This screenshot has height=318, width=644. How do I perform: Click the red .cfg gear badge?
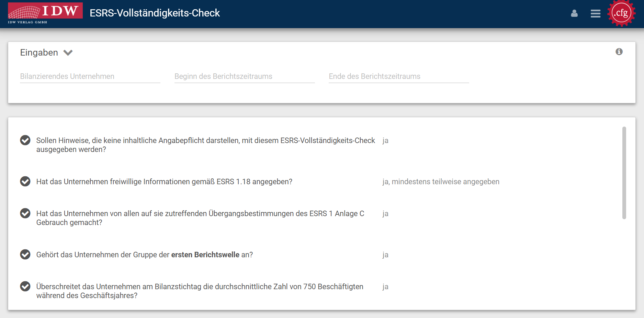point(621,13)
